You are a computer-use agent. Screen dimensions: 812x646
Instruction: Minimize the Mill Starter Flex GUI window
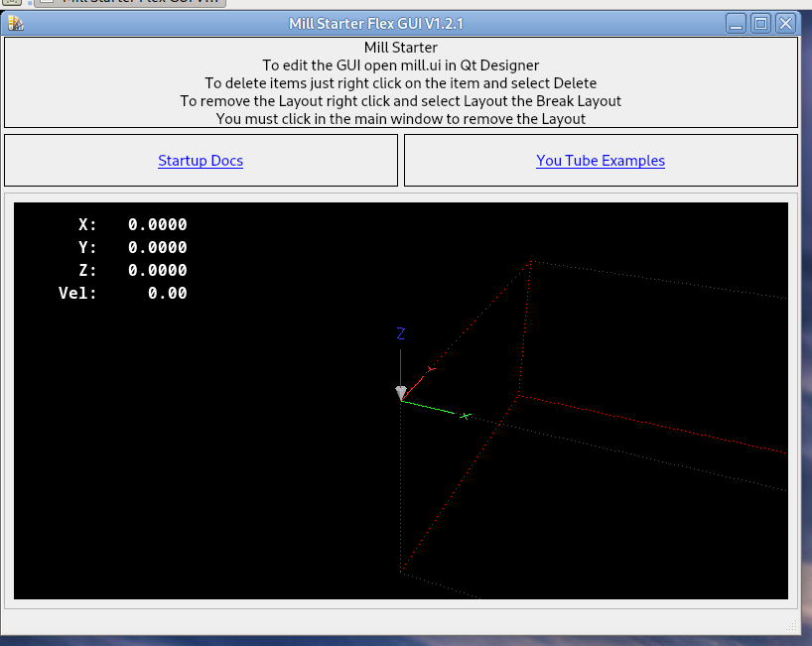pyautogui.click(x=736, y=23)
